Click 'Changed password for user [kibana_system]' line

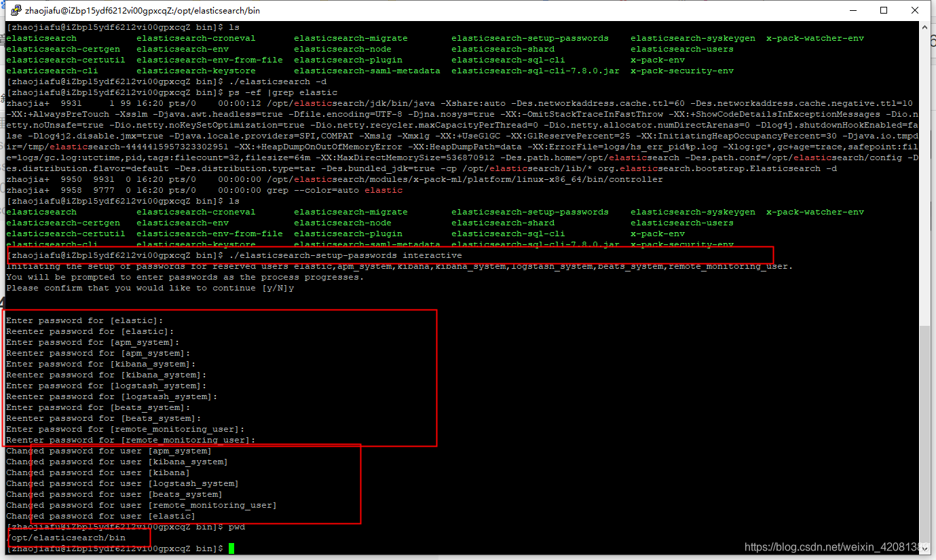(x=117, y=462)
